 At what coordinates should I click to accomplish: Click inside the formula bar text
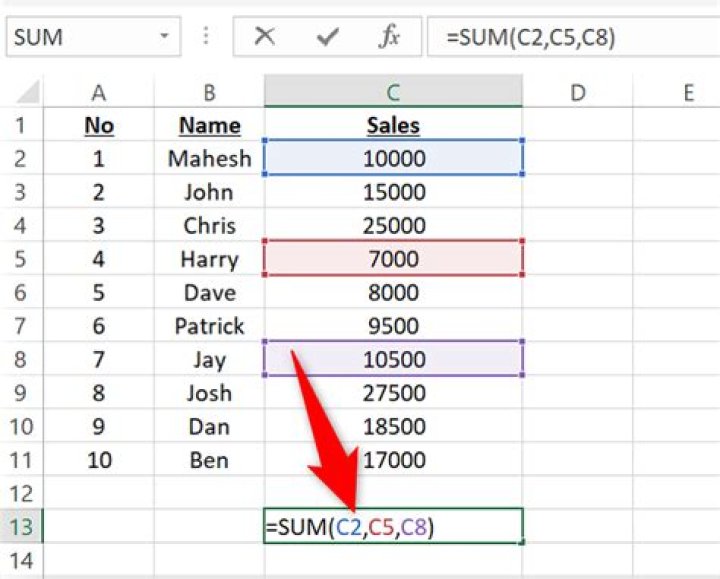click(570, 37)
